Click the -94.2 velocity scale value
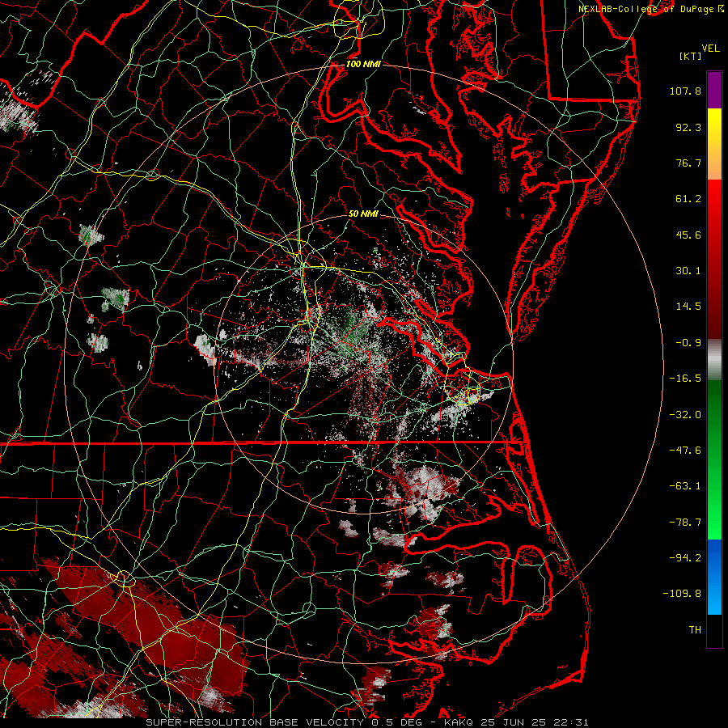The image size is (728, 728). (685, 558)
